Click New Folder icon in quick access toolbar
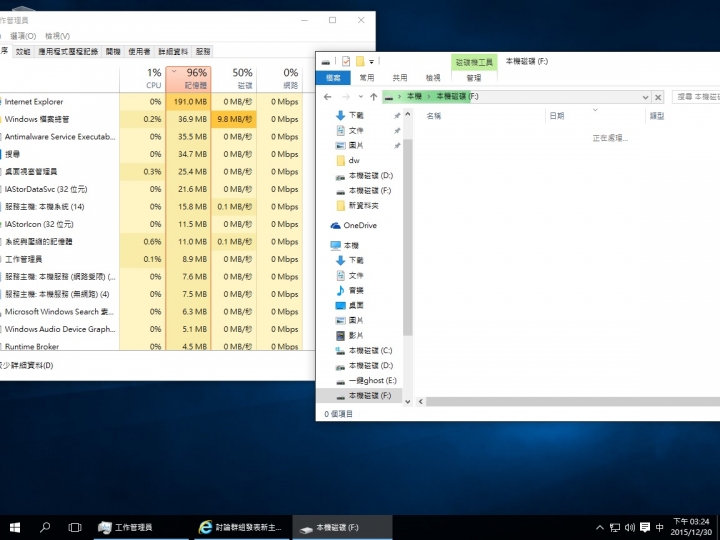This screenshot has width=720, height=540. click(360, 61)
